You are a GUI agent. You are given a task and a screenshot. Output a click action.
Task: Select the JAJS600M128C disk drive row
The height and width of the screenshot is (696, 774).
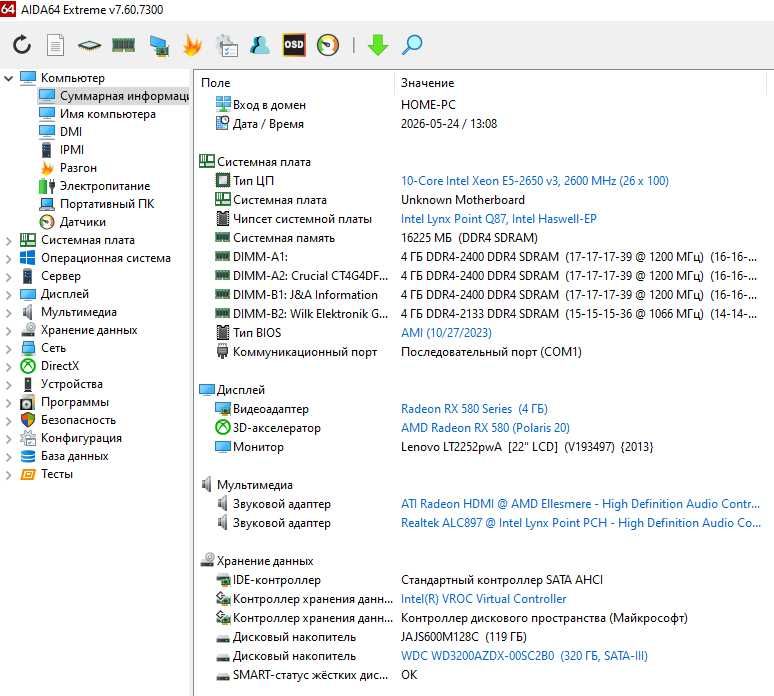[x=371, y=637]
